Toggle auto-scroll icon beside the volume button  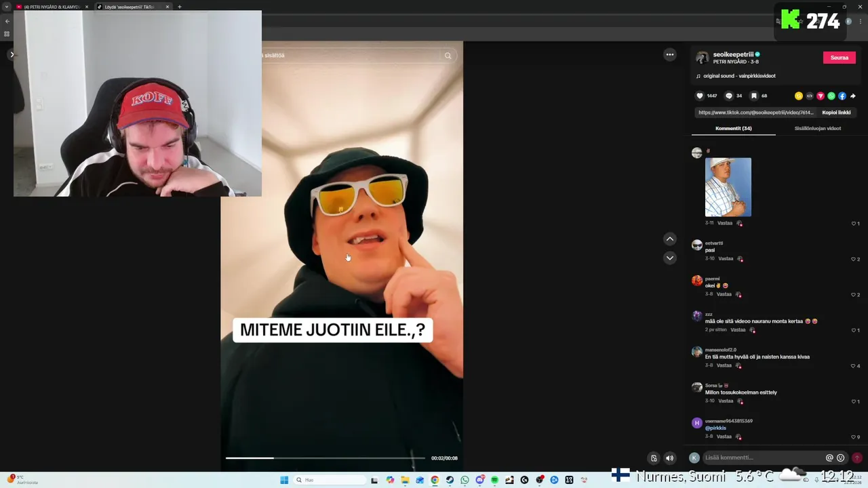(x=654, y=458)
